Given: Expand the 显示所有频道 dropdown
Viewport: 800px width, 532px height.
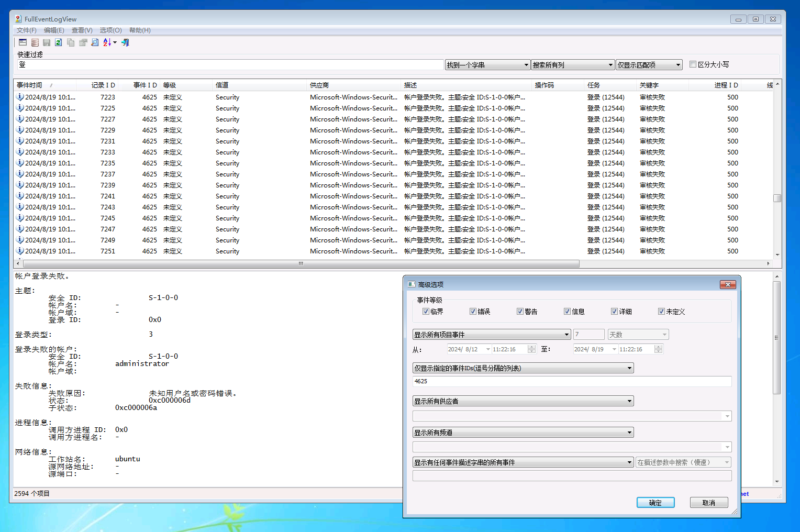Looking at the screenshot, I should pyautogui.click(x=523, y=433).
